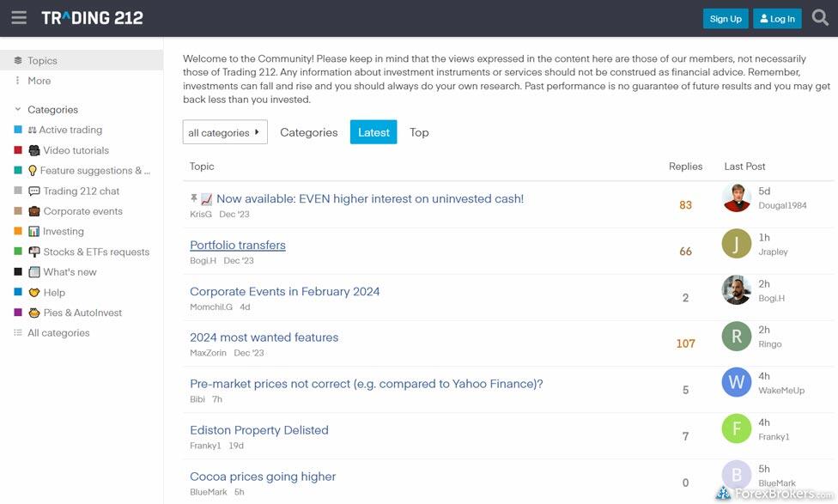The height and width of the screenshot is (504, 838).
Task: Click the search magnifier icon
Action: (820, 18)
